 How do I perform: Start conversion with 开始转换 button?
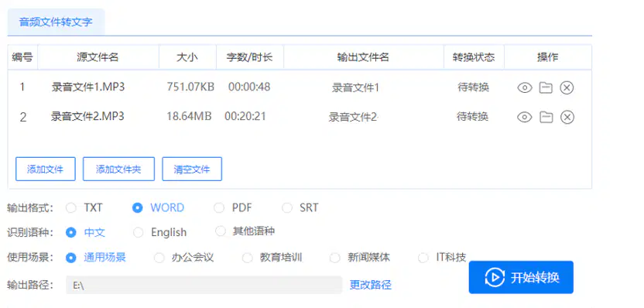tap(521, 277)
